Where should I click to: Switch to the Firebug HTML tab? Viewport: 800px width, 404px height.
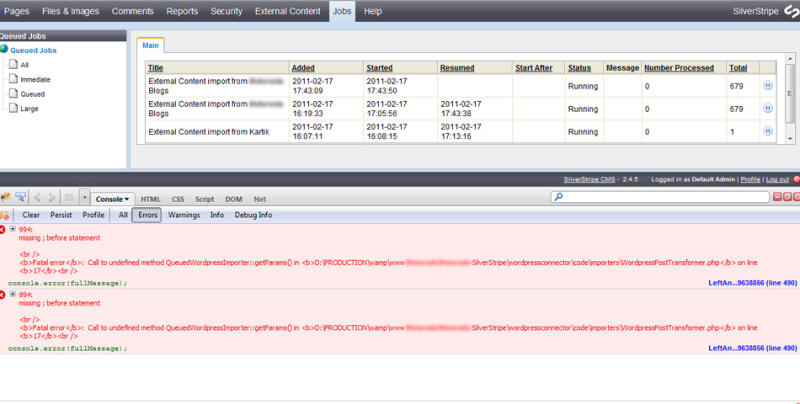point(151,198)
